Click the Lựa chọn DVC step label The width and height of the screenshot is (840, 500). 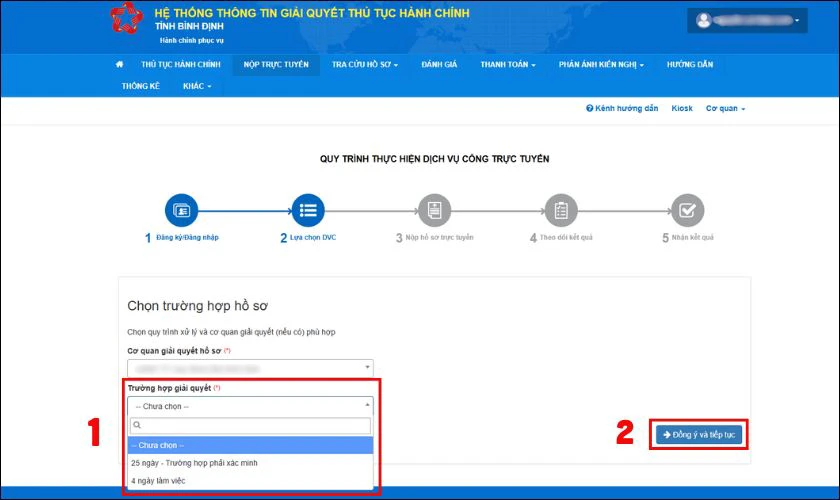click(x=313, y=237)
